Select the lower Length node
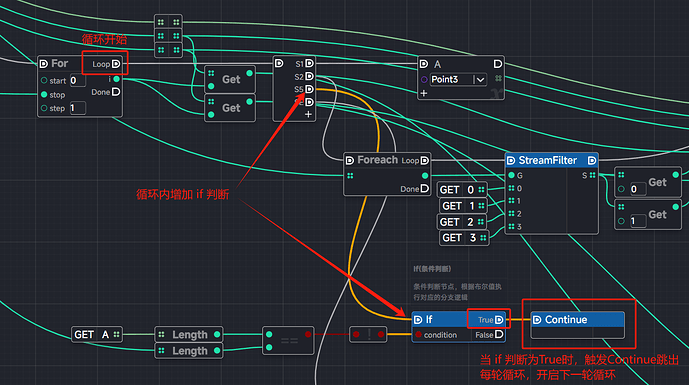 click(189, 351)
